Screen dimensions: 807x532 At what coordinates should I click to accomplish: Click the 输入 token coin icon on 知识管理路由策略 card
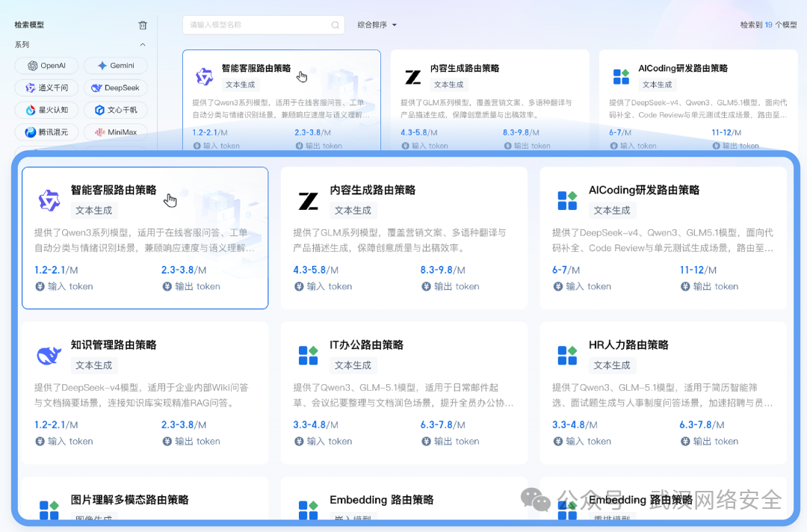40,441
